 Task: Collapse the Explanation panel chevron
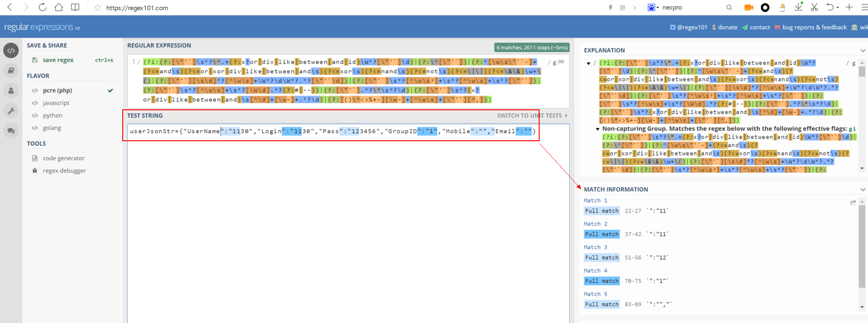pos(863,51)
